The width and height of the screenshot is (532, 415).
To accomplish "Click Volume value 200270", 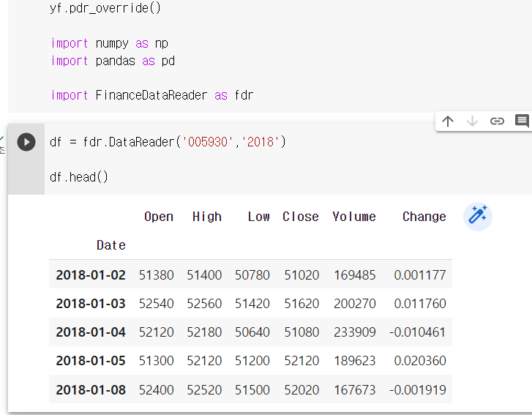I will click(x=355, y=303).
